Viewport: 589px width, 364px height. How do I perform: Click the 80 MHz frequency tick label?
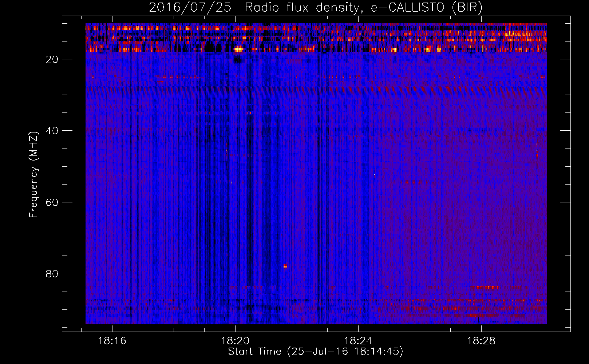(52, 274)
